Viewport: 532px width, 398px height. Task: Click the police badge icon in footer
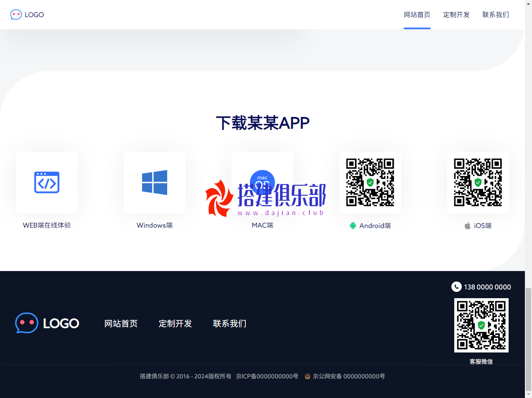click(x=308, y=376)
